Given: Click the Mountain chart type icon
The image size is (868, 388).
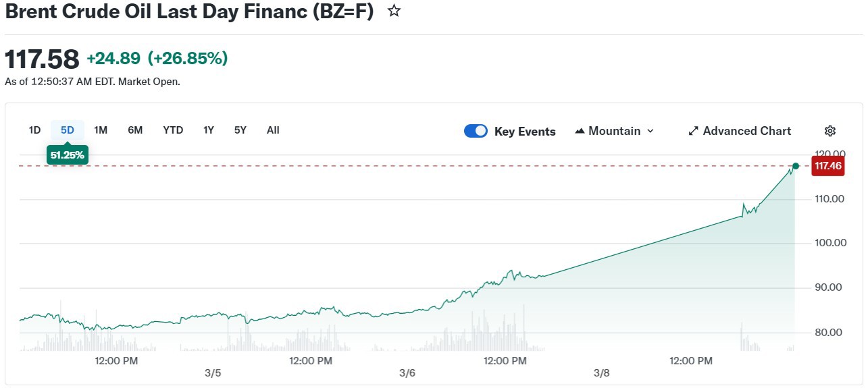Looking at the screenshot, I should (x=580, y=131).
